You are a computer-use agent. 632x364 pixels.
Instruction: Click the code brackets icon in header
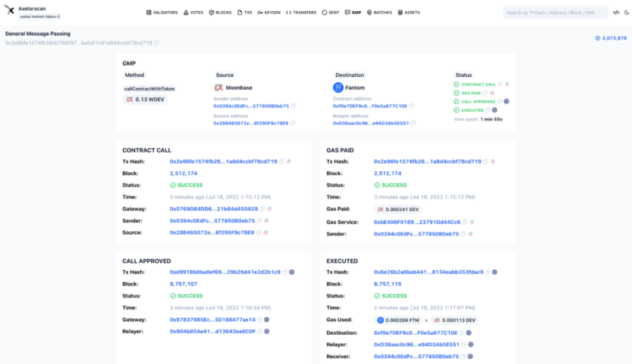(x=616, y=12)
